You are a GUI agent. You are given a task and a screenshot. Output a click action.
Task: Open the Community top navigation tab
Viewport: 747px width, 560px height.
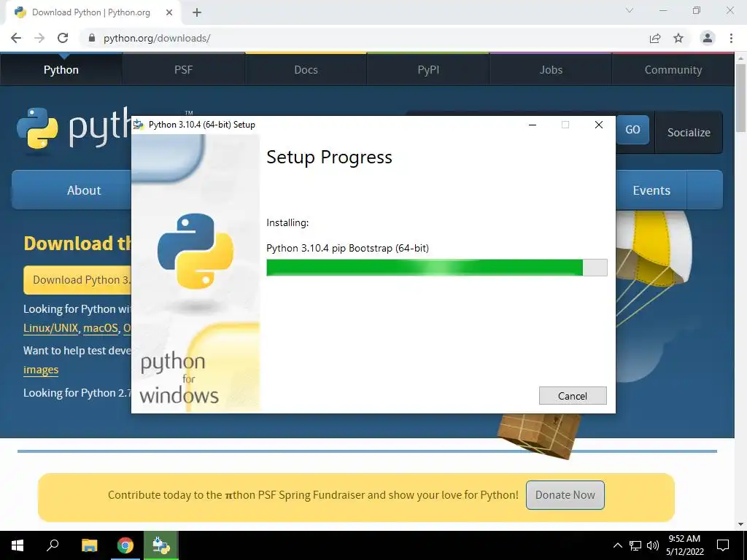click(x=673, y=69)
